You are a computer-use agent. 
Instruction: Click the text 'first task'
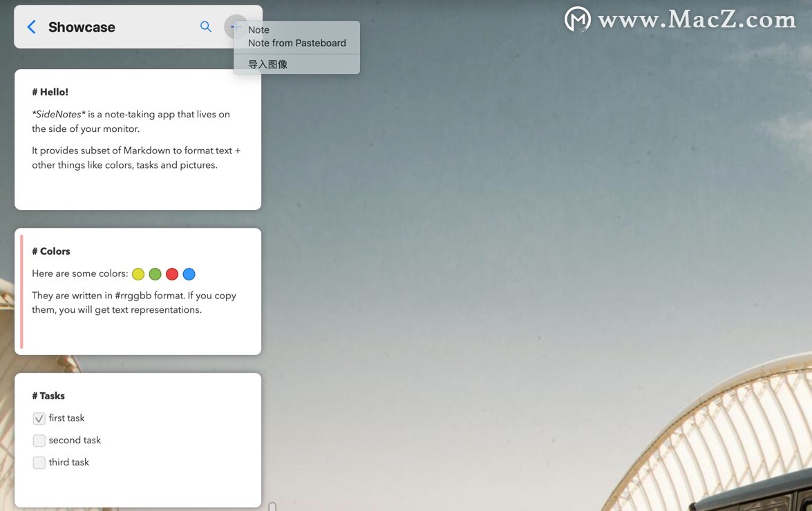point(66,418)
